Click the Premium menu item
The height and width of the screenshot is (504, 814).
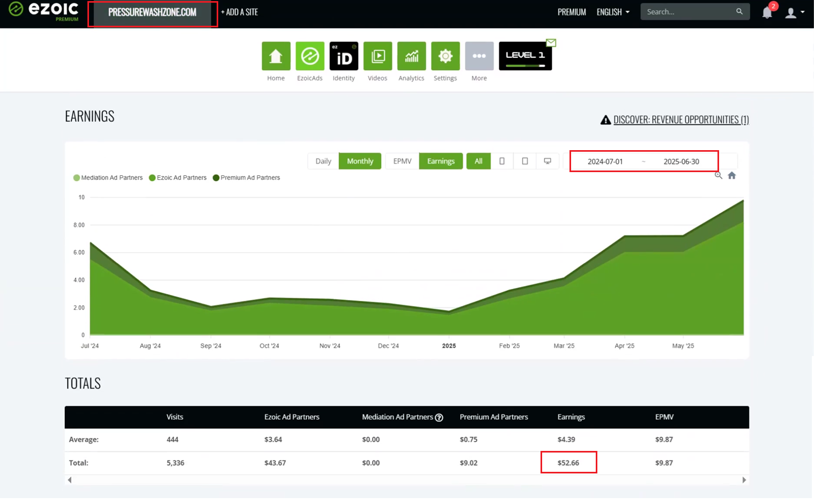point(572,12)
